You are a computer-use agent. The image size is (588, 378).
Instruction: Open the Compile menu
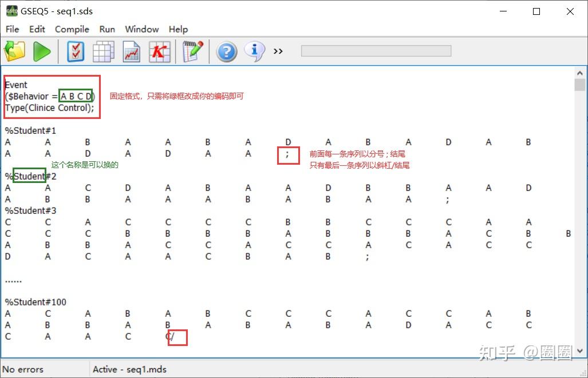coord(72,29)
